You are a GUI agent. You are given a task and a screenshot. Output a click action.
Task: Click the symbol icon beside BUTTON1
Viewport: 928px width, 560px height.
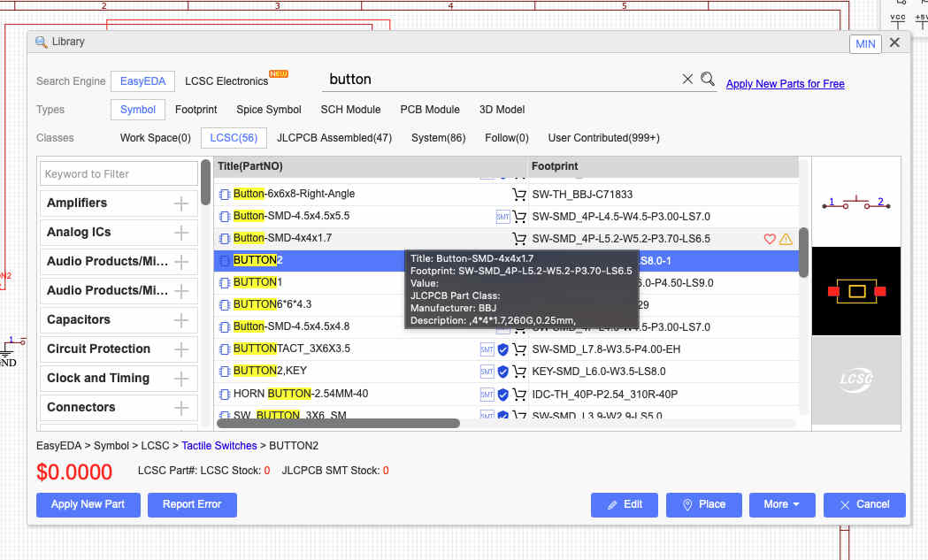pos(225,283)
